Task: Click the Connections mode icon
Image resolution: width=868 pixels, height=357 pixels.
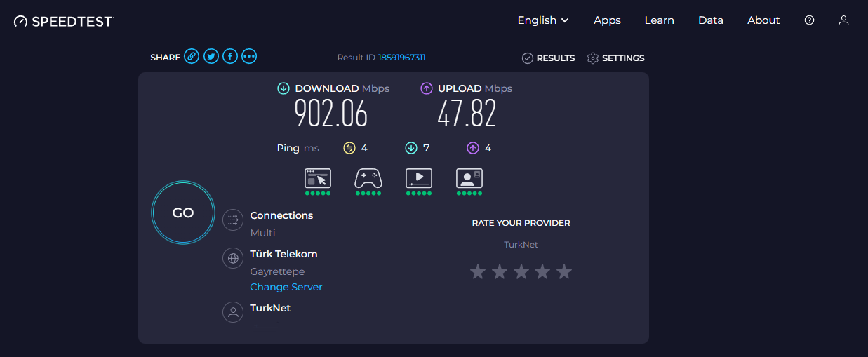Action: click(x=233, y=220)
